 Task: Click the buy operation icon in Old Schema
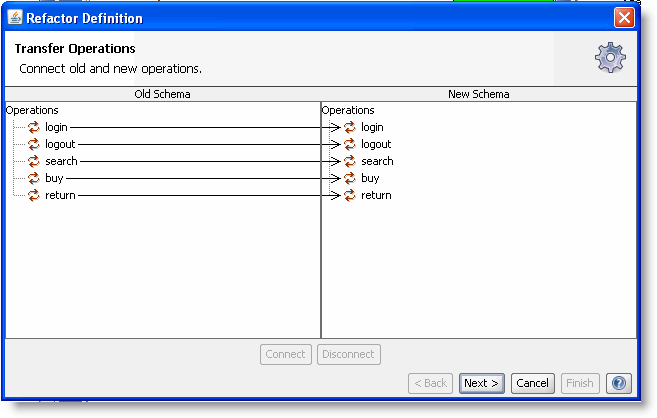[x=34, y=178]
